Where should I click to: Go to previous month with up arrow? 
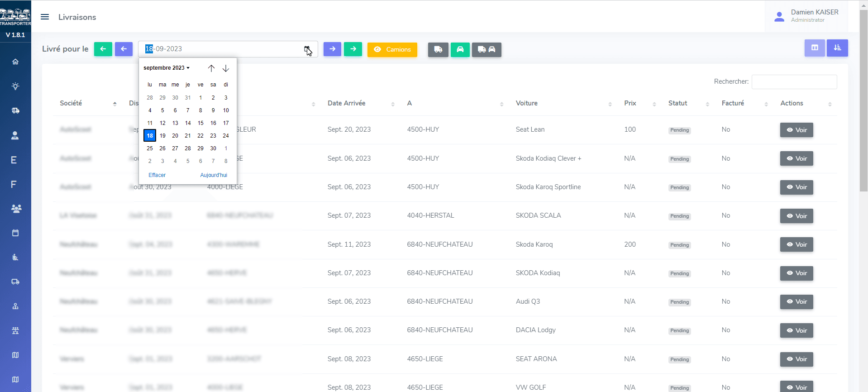pyautogui.click(x=211, y=68)
